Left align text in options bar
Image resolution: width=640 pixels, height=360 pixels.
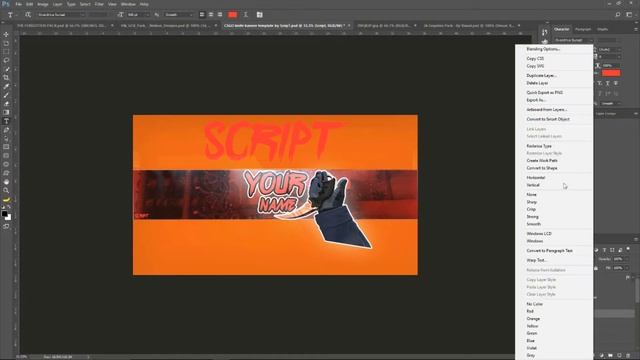tap(202, 15)
